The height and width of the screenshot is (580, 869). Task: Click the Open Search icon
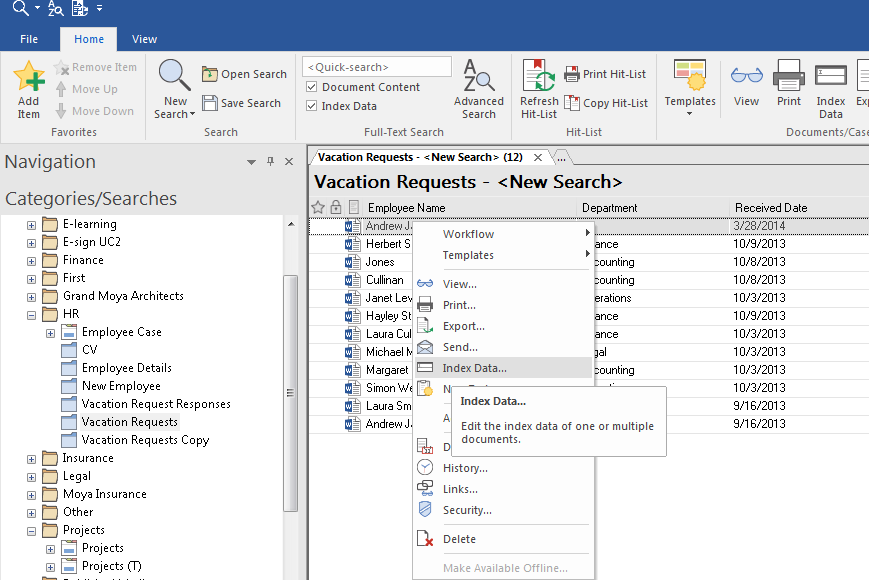[210, 74]
